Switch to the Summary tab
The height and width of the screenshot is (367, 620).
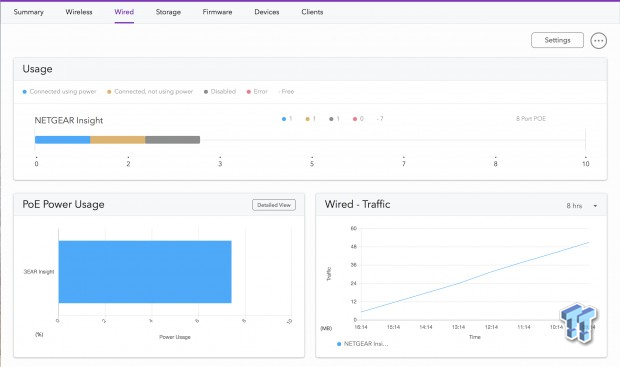pos(28,12)
